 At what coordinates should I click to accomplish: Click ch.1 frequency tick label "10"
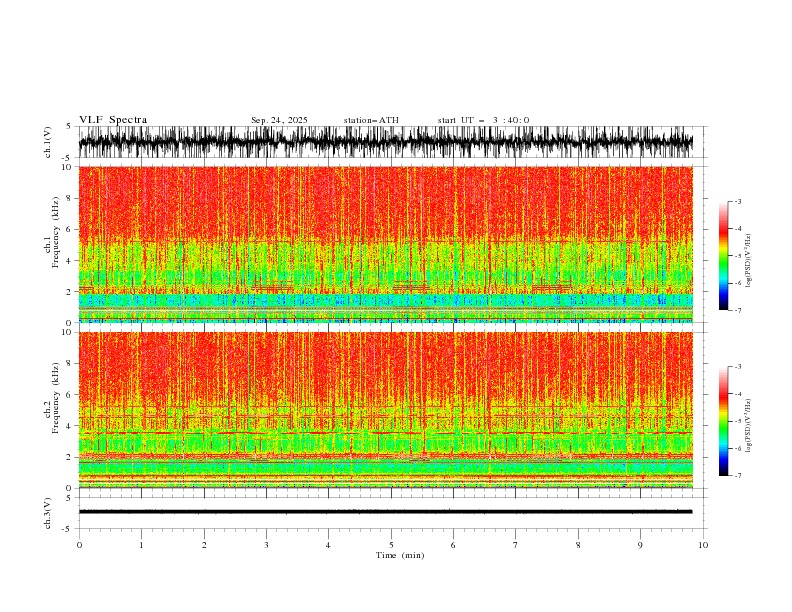point(67,167)
